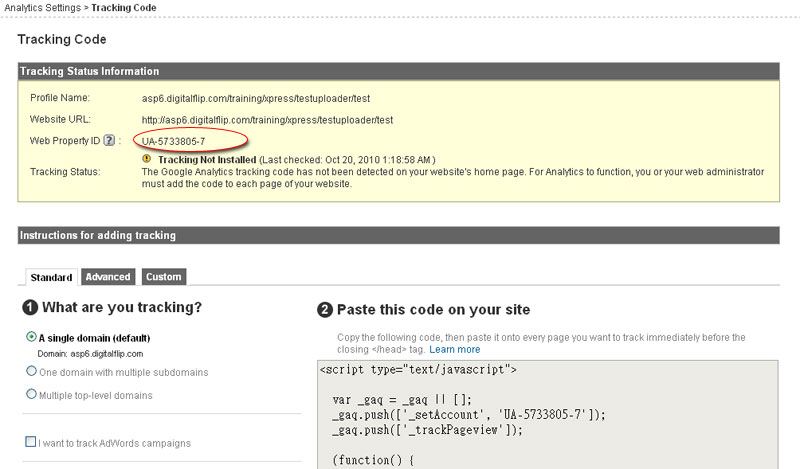Click the var _gaq declaration line
This screenshot has width=800, height=469.
(402, 400)
